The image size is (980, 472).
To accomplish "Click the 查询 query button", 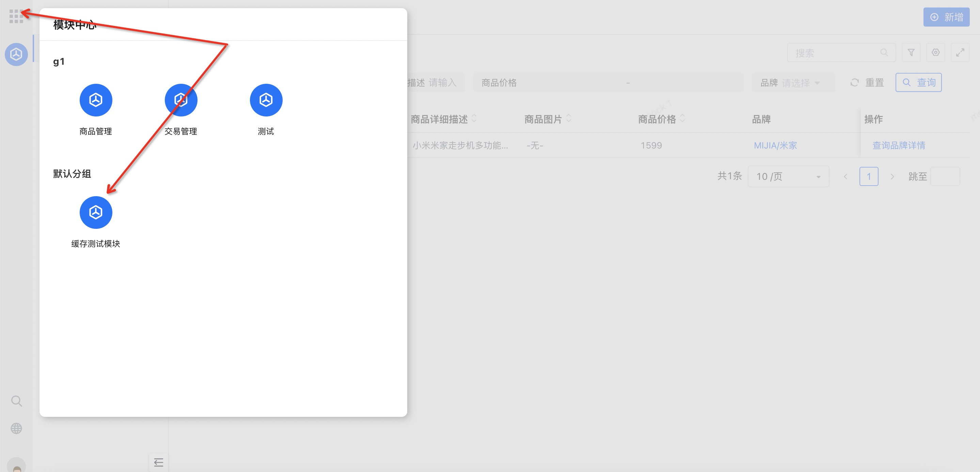I will click(x=918, y=82).
